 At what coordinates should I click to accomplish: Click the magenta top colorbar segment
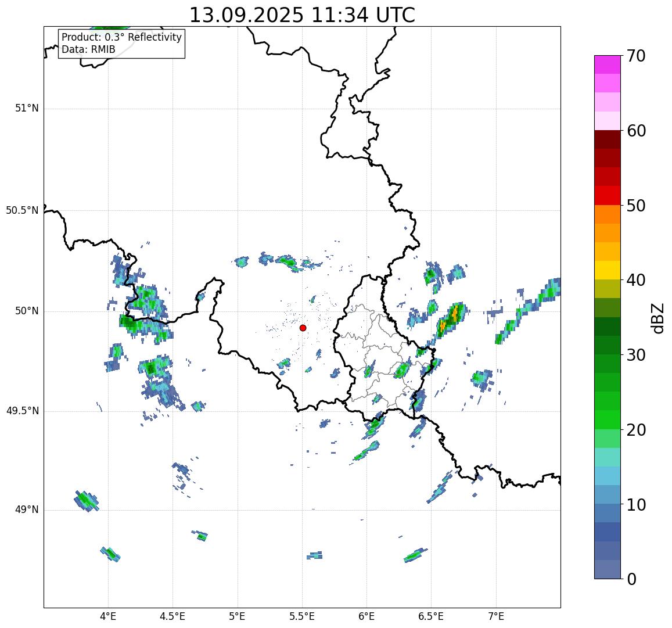(x=608, y=64)
